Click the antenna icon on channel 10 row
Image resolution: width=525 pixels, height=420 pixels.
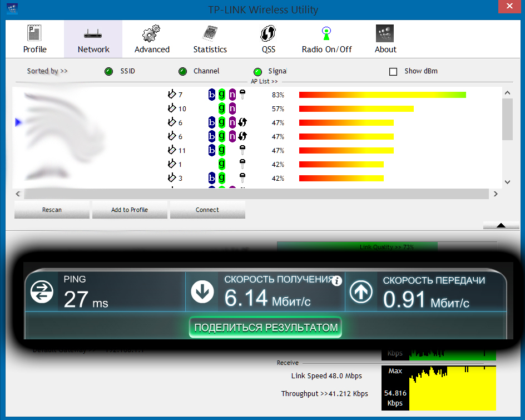172,108
